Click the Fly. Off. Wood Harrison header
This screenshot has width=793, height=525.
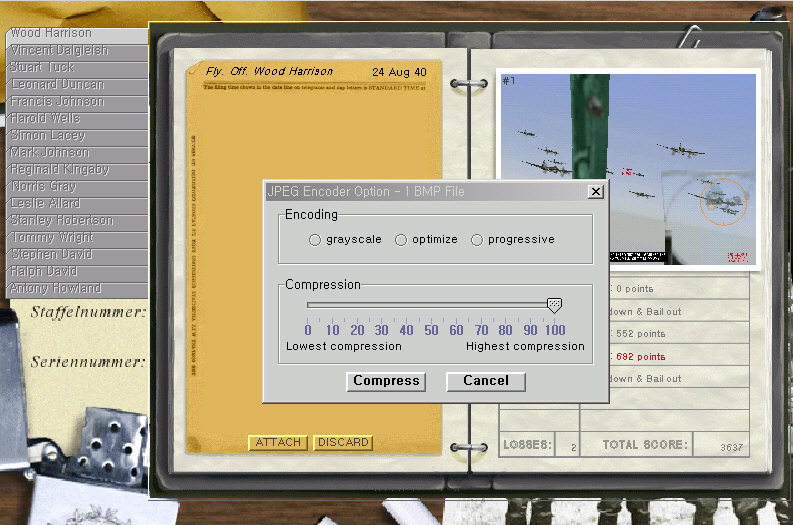(269, 72)
